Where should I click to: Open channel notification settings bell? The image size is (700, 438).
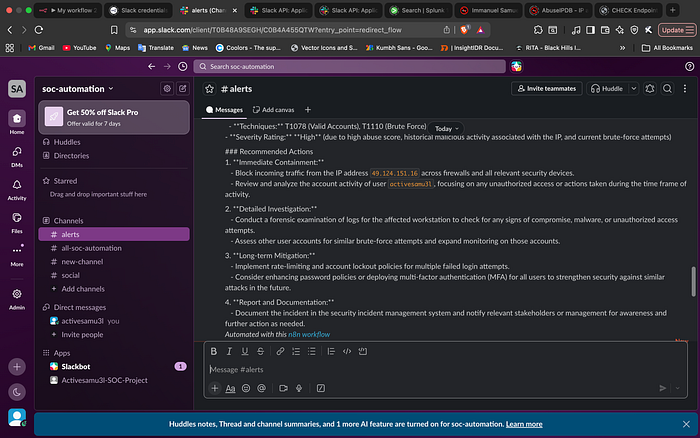click(x=650, y=88)
